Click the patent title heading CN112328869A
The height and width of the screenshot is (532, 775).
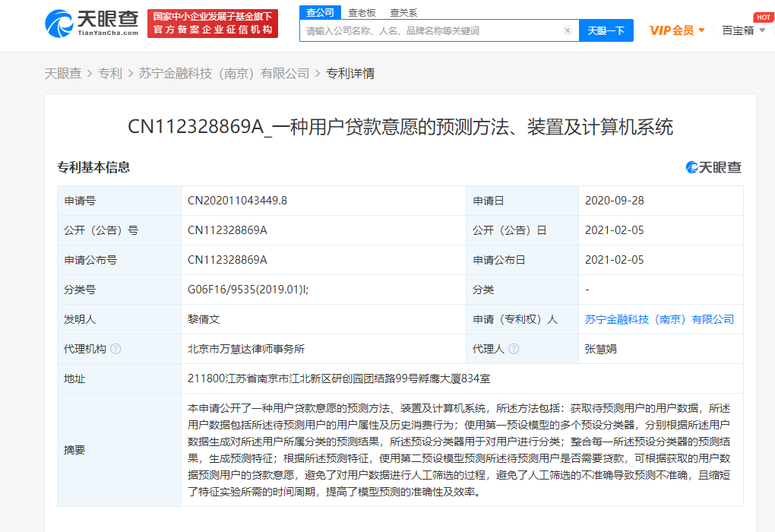point(400,127)
